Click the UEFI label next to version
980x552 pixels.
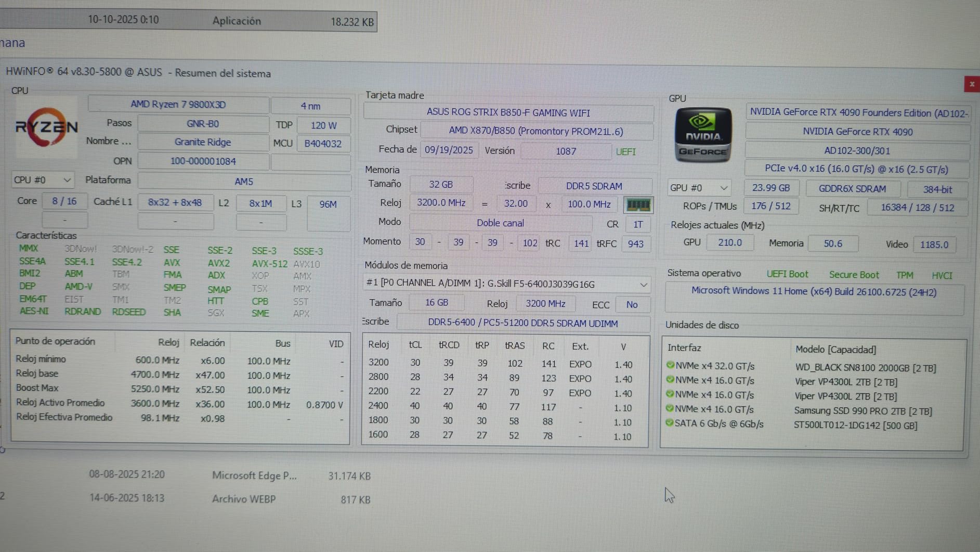pyautogui.click(x=625, y=152)
